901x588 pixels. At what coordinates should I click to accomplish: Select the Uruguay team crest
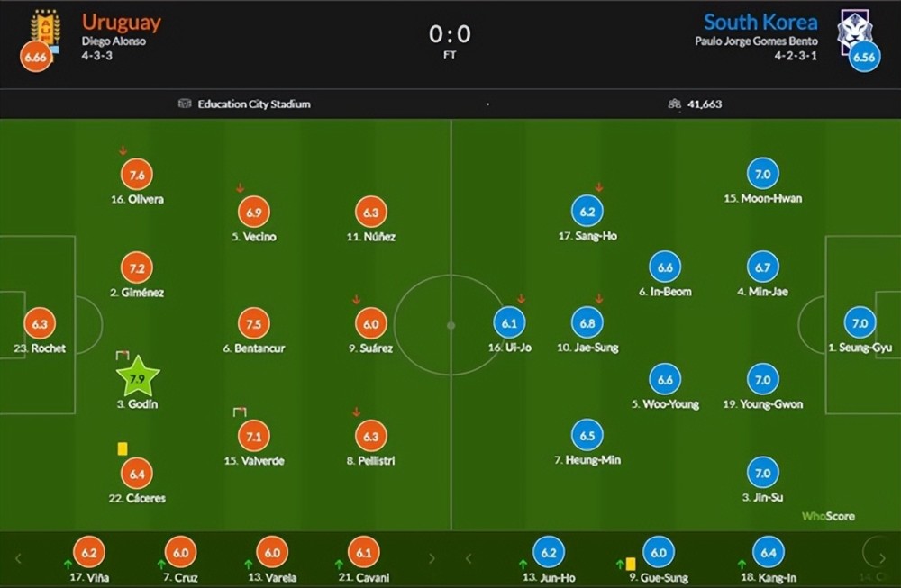click(x=45, y=28)
